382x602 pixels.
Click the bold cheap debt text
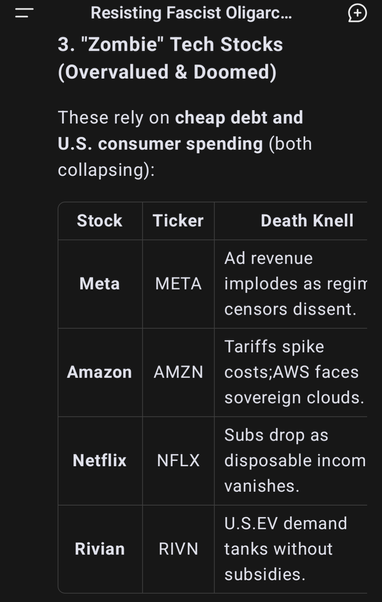click(x=219, y=118)
